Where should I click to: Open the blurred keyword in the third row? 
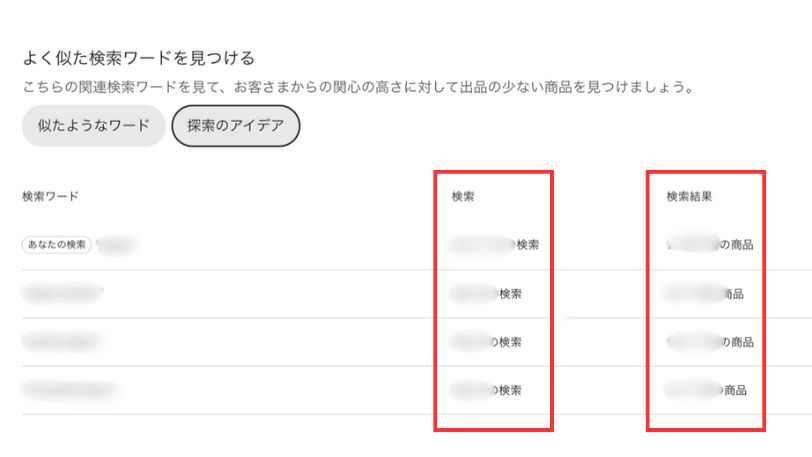point(60,342)
